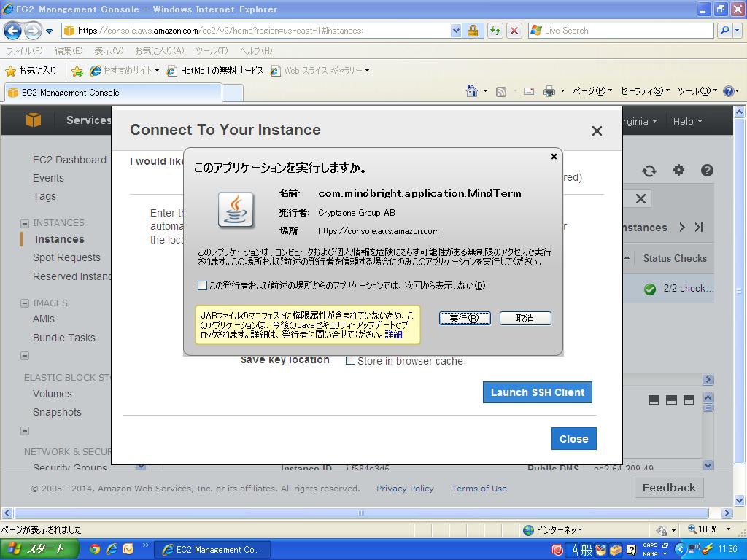Click the security lock icon
The height and width of the screenshot is (560, 747).
[x=473, y=31]
